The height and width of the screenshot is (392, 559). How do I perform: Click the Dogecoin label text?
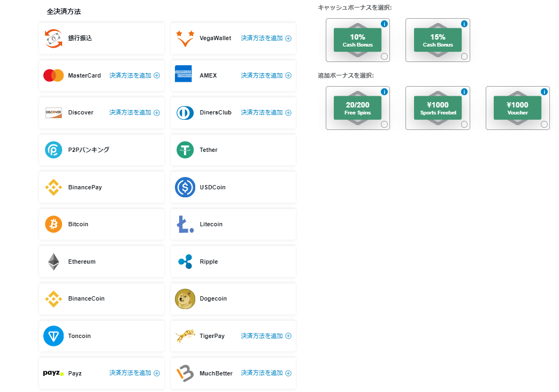(x=213, y=299)
